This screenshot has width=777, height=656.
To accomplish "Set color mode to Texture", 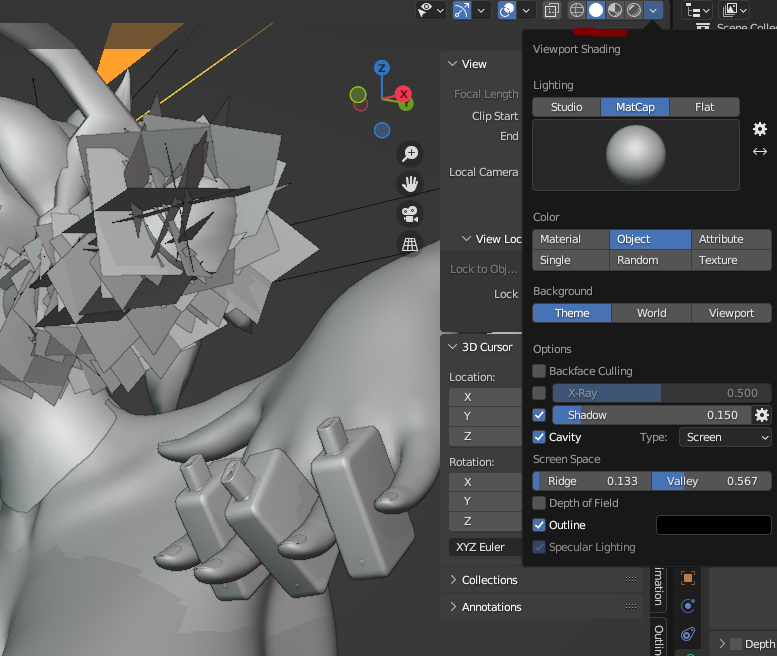I will (731, 260).
